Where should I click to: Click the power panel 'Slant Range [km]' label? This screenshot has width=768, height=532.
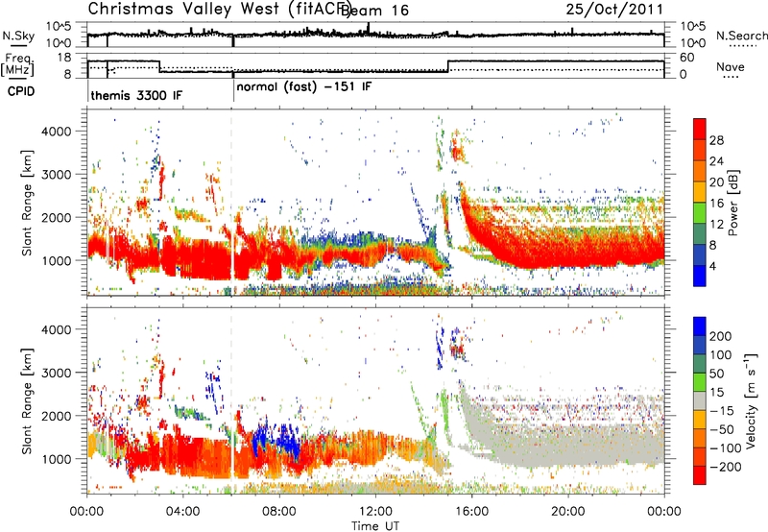[x=27, y=203]
